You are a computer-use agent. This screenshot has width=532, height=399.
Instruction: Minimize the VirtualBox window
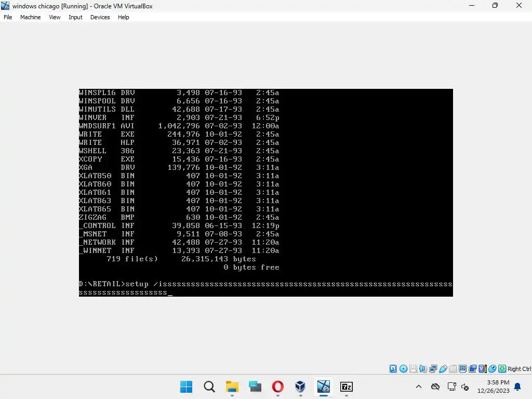point(472,6)
